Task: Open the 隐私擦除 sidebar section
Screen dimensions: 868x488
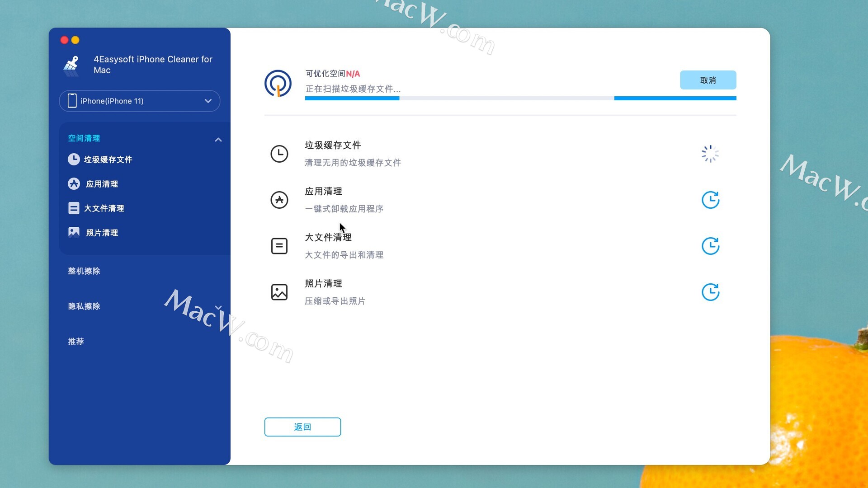Action: click(x=84, y=306)
